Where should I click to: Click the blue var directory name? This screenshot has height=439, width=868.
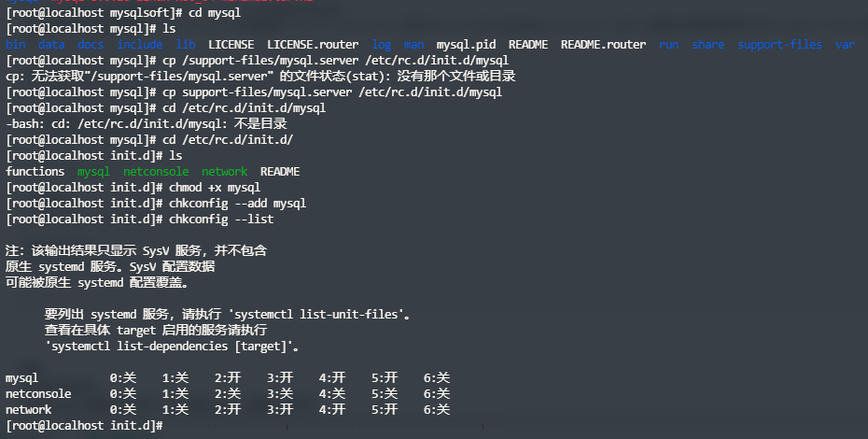pyautogui.click(x=845, y=45)
